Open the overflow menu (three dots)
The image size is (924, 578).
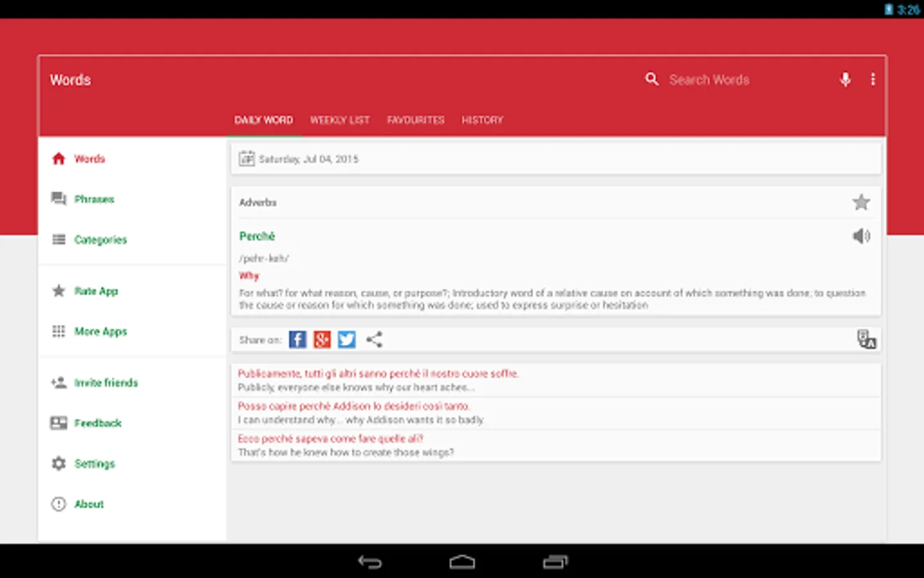pyautogui.click(x=873, y=79)
